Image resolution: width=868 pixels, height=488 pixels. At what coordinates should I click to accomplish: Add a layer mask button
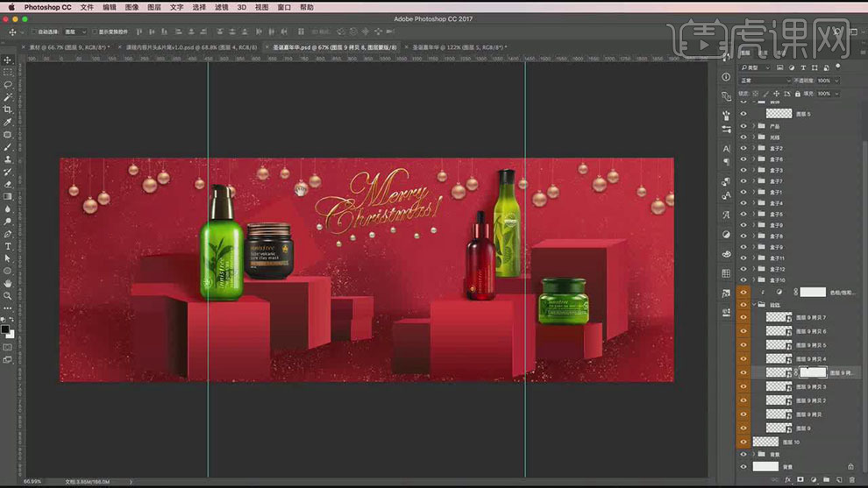(800, 480)
